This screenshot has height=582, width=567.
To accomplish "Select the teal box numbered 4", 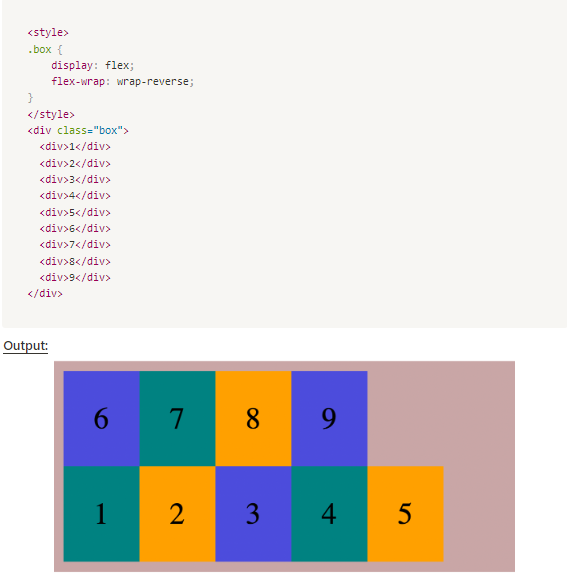I will click(330, 514).
